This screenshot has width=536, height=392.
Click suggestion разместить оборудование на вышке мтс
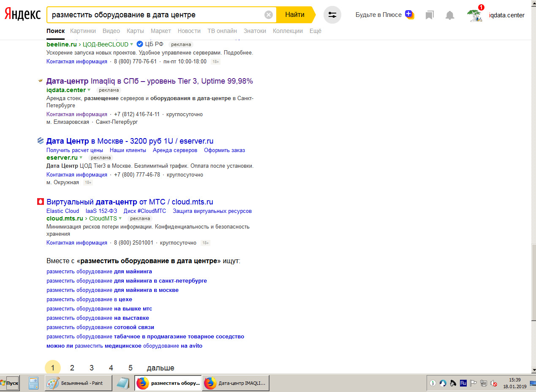tap(99, 309)
